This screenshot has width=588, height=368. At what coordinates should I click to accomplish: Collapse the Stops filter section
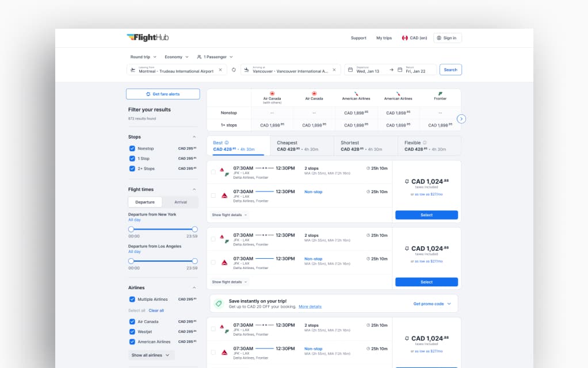[x=194, y=137]
